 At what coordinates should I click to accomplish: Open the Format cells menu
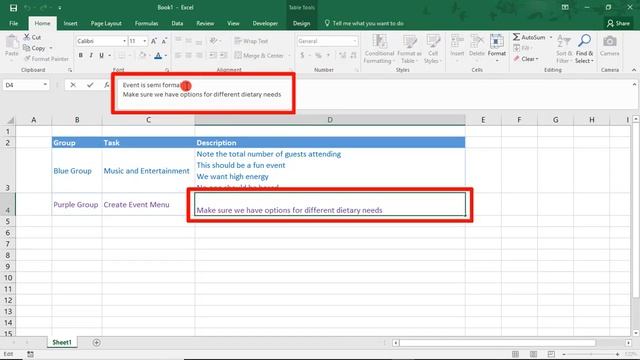(x=497, y=49)
